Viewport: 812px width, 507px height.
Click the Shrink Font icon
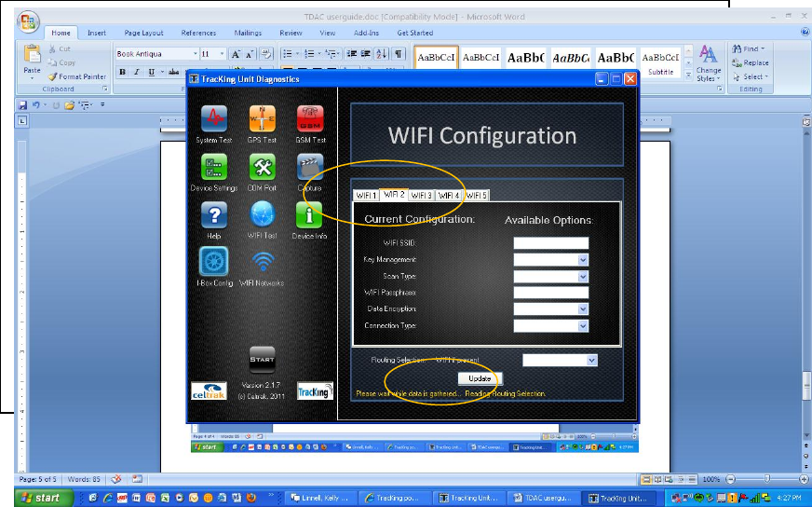249,54
